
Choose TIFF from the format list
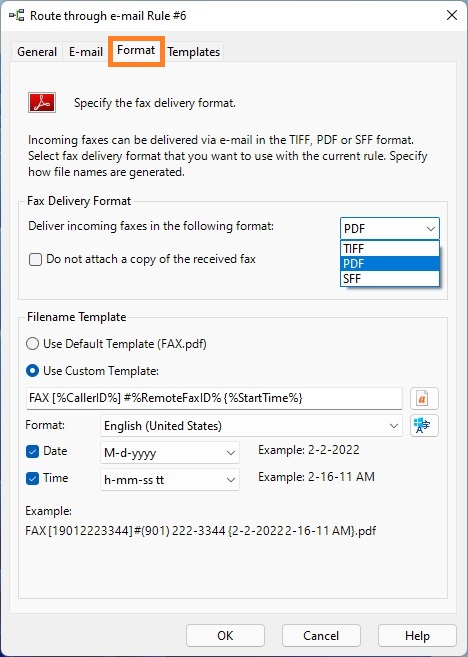(390, 248)
